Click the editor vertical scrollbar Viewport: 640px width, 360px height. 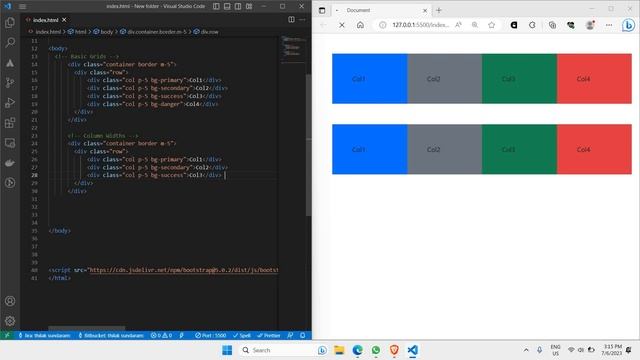(x=308, y=145)
